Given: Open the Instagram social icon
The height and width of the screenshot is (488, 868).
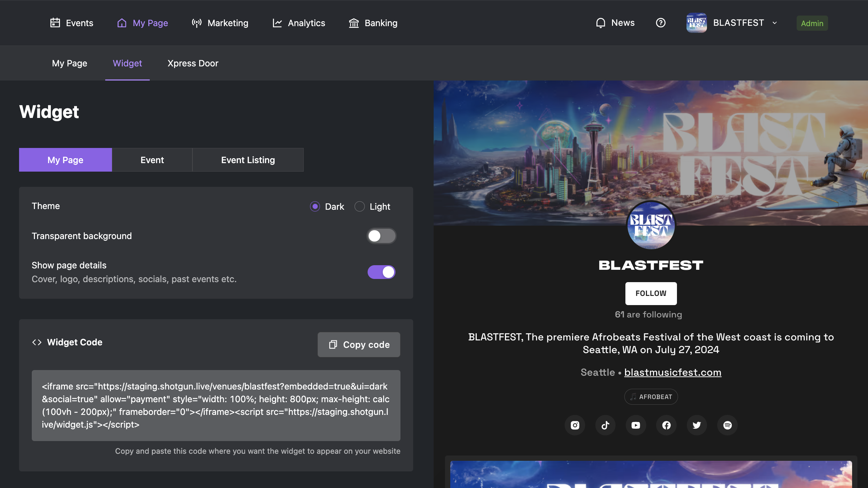Looking at the screenshot, I should [575, 425].
